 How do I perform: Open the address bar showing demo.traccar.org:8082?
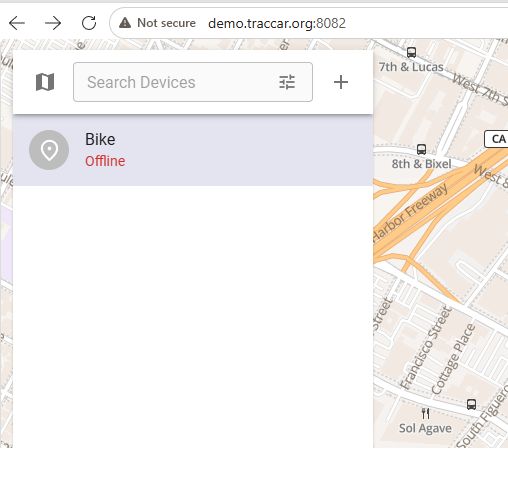pos(277,23)
